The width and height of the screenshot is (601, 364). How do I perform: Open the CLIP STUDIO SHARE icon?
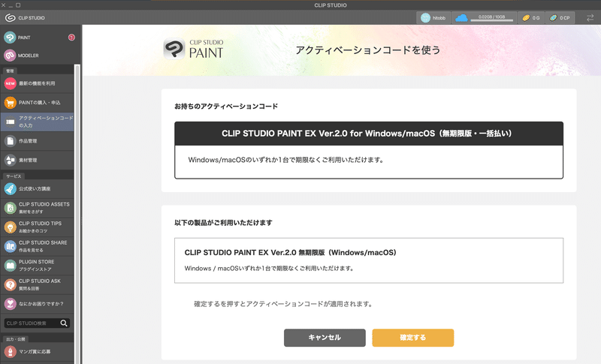pos(10,246)
